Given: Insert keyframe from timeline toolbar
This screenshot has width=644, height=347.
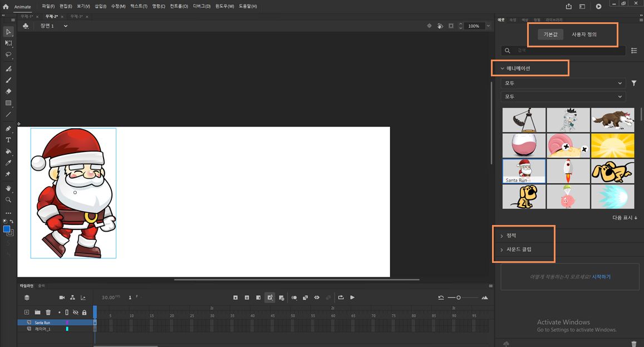Looking at the screenshot, I should (235, 297).
